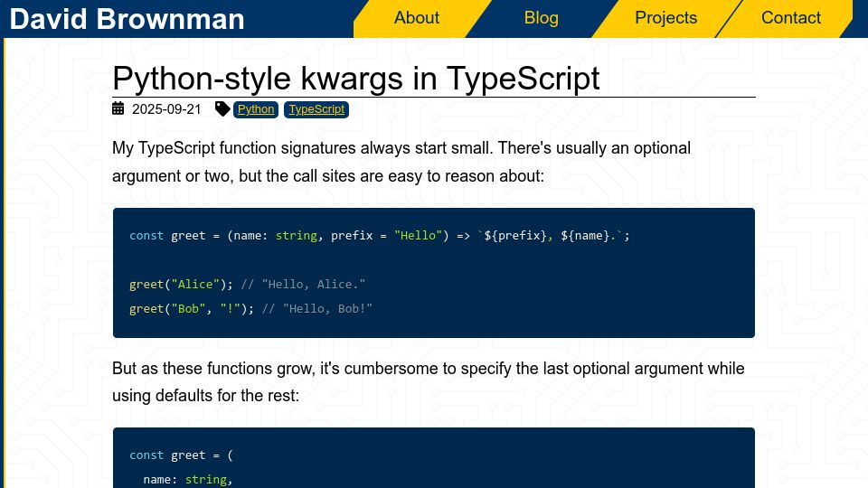868x488 pixels.
Task: Click the article heading Python-style kwargs in TypeScript
Action: (356, 78)
